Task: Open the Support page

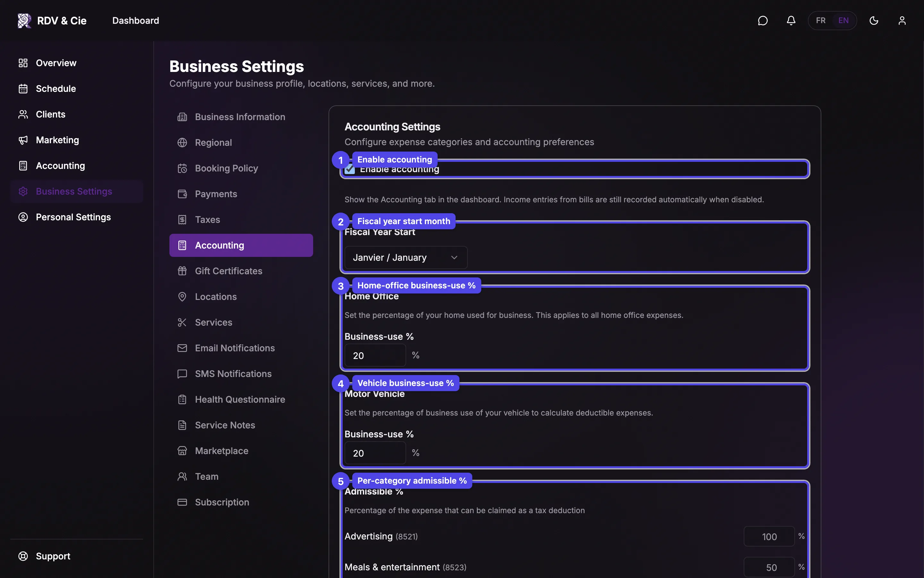Action: pos(76,556)
